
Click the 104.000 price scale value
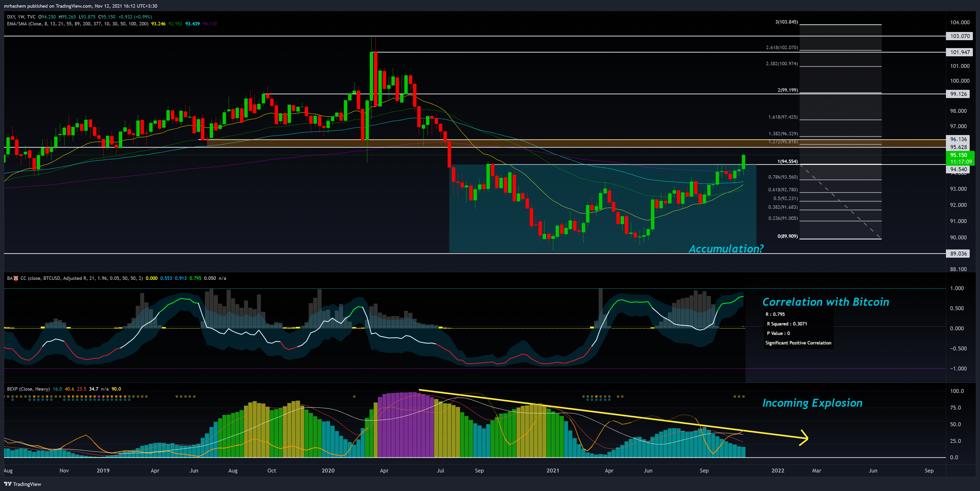[959, 22]
